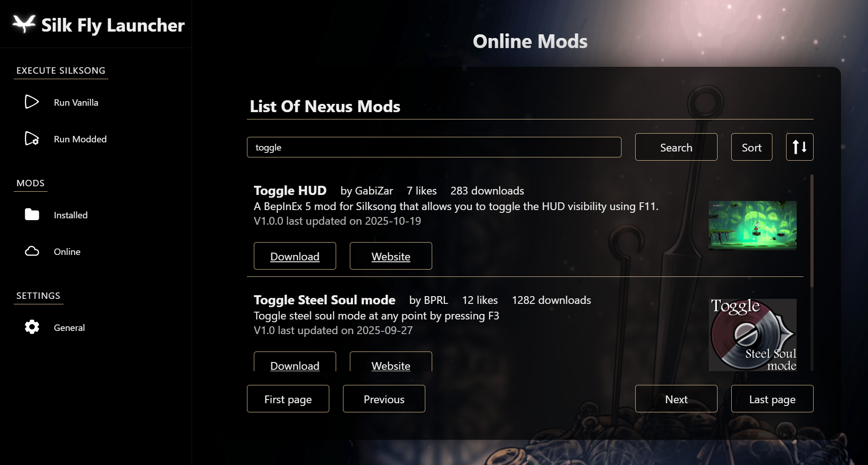The width and height of the screenshot is (868, 465).
Task: Download the Toggle HUD mod
Action: coord(295,256)
